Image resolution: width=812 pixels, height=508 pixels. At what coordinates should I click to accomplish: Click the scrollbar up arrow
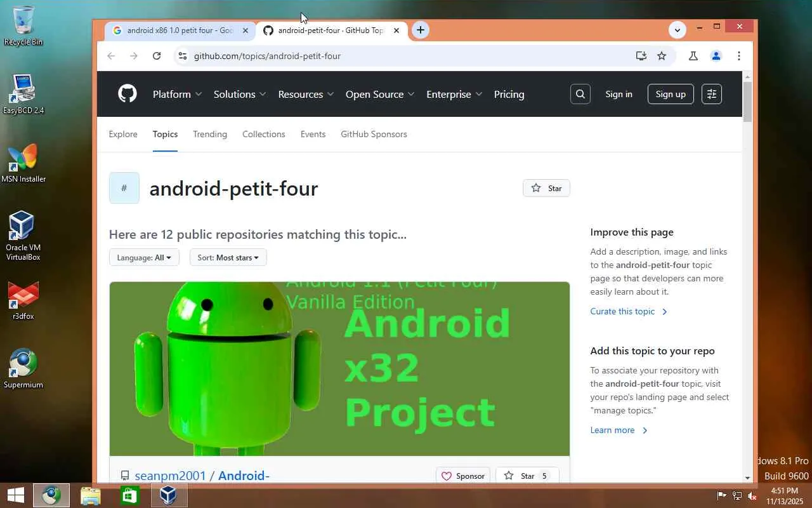747,76
